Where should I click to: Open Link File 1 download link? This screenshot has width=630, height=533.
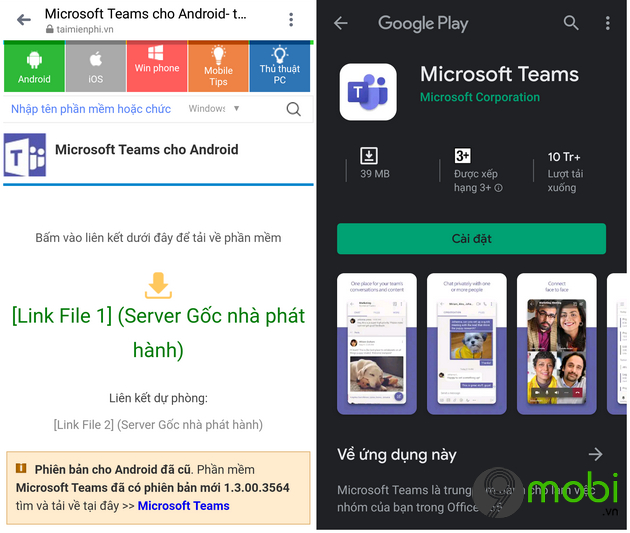tap(158, 333)
